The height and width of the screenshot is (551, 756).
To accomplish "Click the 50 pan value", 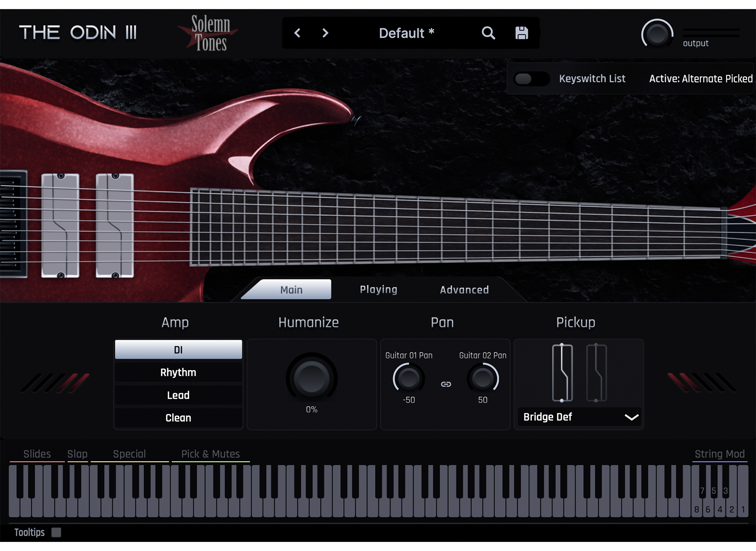I will tap(483, 400).
